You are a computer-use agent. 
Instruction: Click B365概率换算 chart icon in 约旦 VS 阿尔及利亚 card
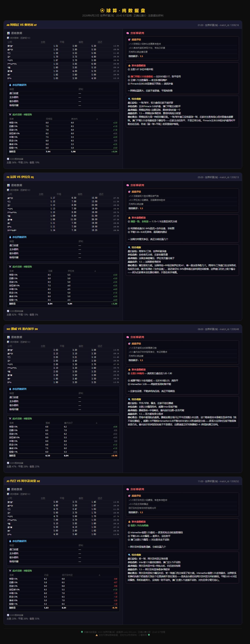coord(8,615)
